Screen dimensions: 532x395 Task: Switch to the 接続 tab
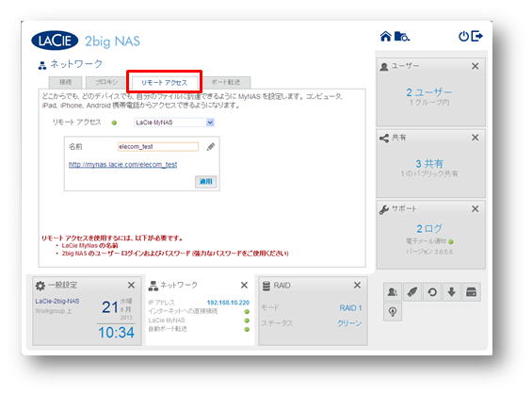(66, 82)
